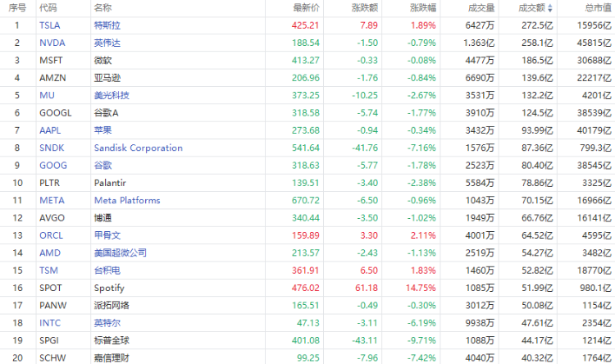Image resolution: width=615 pixels, height=364 pixels.
Task: Select Sandisk's price change -41.76
Action: (365, 148)
